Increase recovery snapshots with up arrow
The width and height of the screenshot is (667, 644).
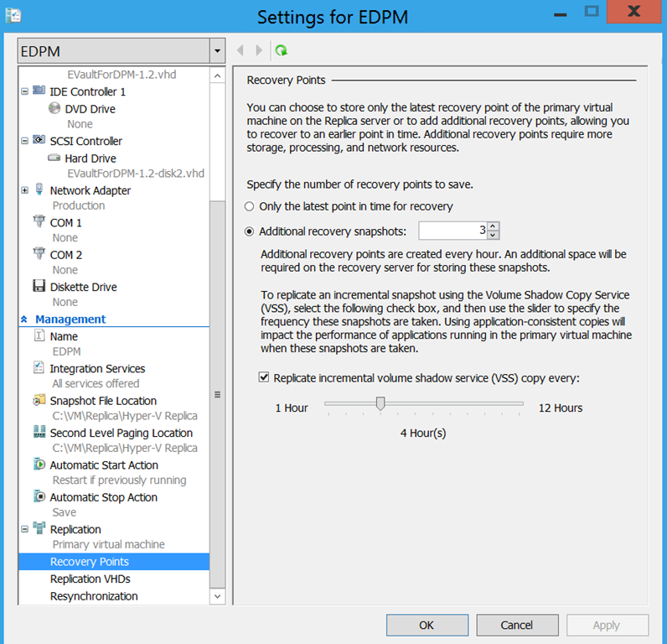(x=493, y=226)
